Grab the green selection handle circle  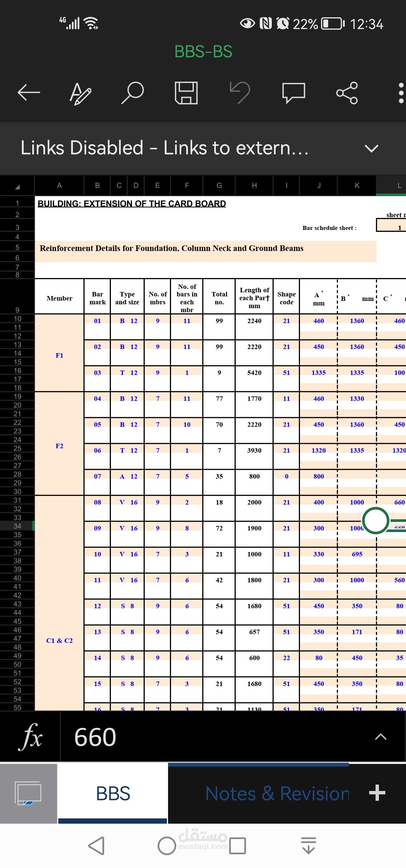[376, 521]
